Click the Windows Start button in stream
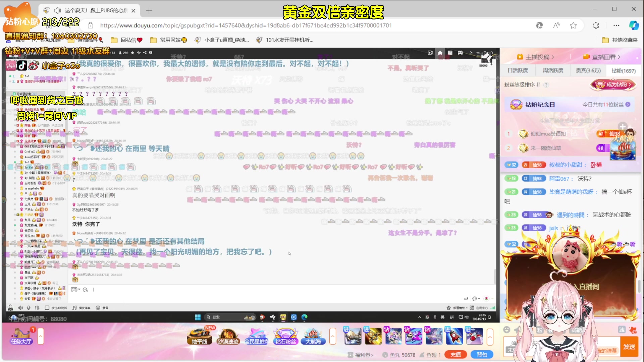The height and width of the screenshot is (362, 644). (x=198, y=317)
